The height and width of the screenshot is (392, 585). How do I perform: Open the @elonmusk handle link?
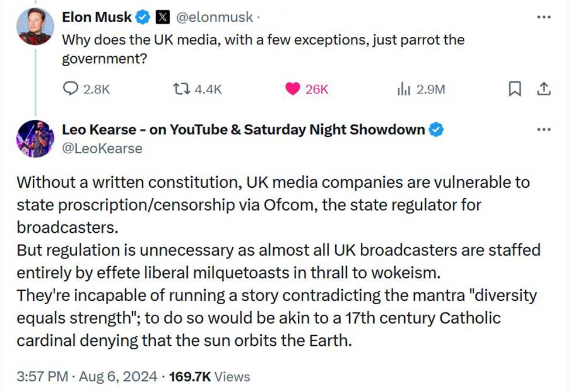coord(214,18)
